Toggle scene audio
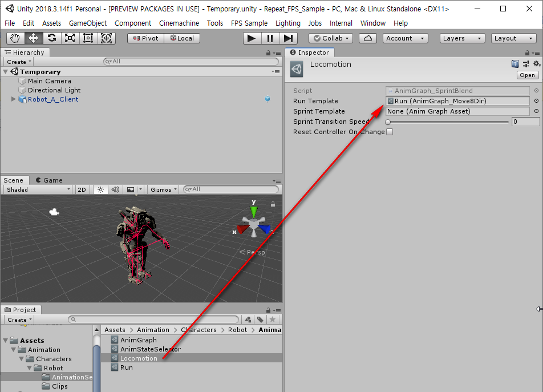 point(115,189)
